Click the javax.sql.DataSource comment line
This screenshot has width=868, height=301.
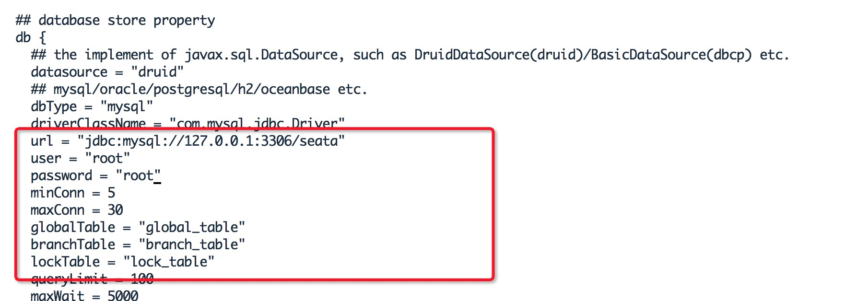click(410, 55)
